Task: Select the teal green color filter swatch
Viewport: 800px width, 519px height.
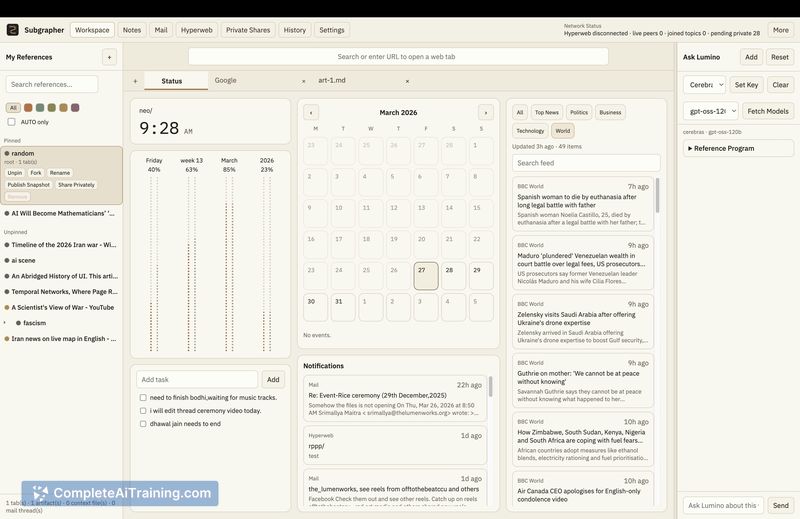Action: tap(40, 108)
